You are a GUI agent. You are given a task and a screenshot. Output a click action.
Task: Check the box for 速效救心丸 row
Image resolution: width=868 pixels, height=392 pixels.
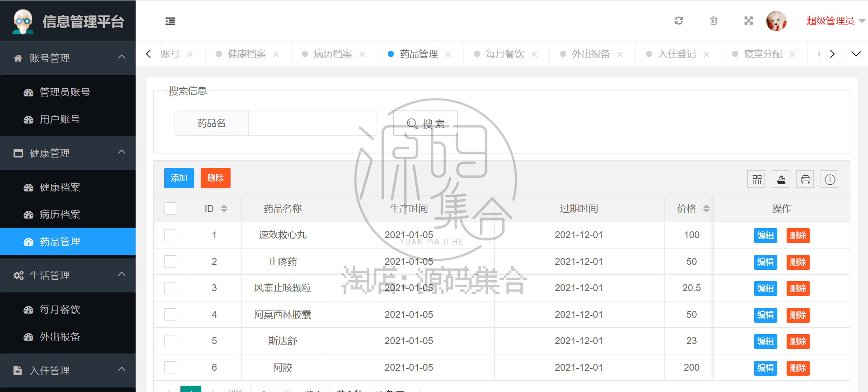click(170, 235)
